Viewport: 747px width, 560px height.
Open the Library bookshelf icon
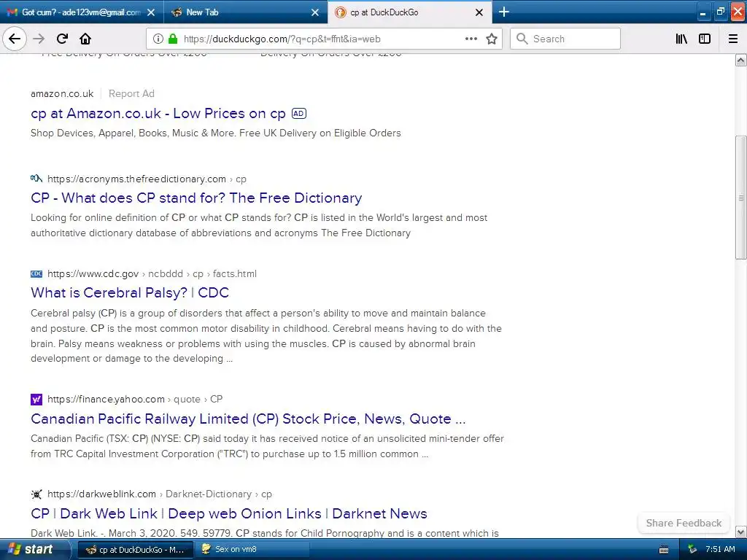coord(681,39)
